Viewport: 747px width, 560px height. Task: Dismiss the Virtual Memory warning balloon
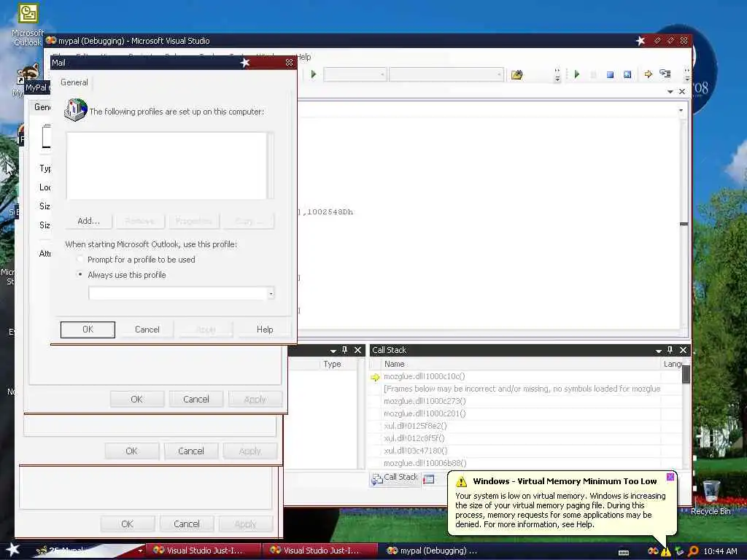coord(670,477)
